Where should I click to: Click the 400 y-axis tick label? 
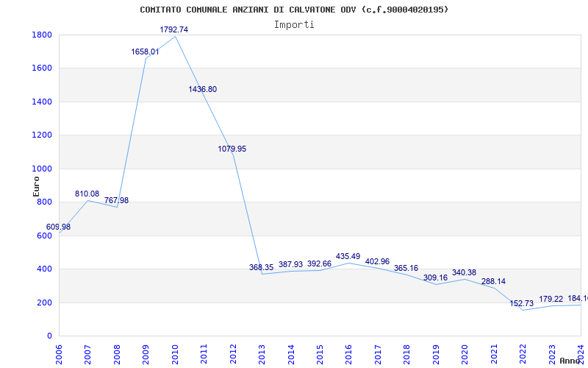tap(45, 269)
